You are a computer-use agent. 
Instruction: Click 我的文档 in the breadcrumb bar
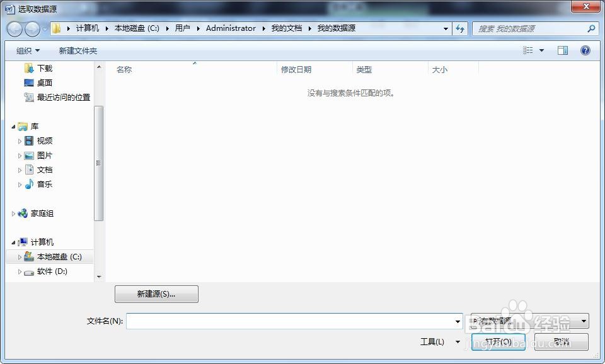(286, 28)
